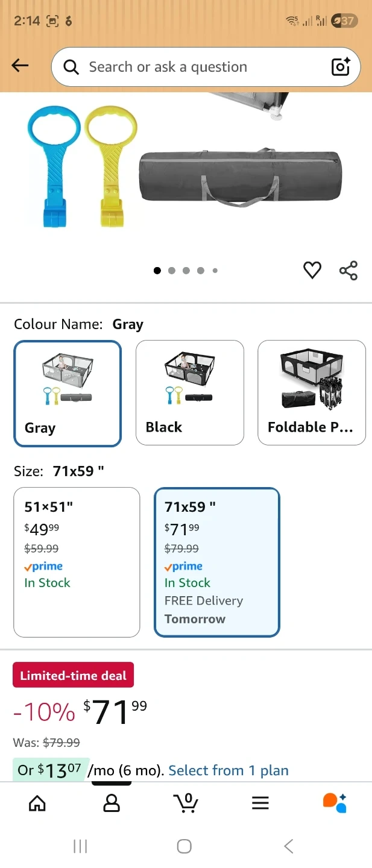
Task: Launch the Rufus AI assistant icon
Action: (x=335, y=803)
